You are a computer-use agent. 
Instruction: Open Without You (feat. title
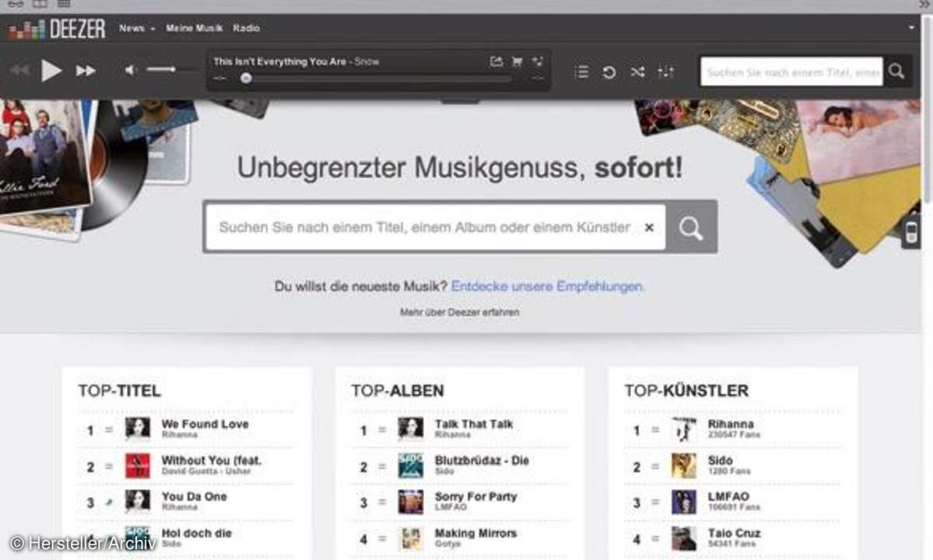click(211, 460)
